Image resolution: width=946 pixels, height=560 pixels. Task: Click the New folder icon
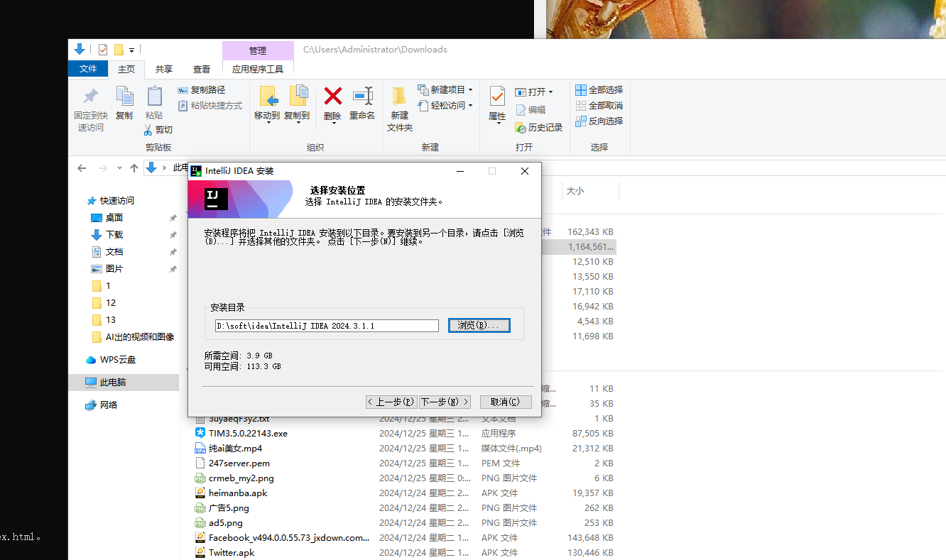400,96
